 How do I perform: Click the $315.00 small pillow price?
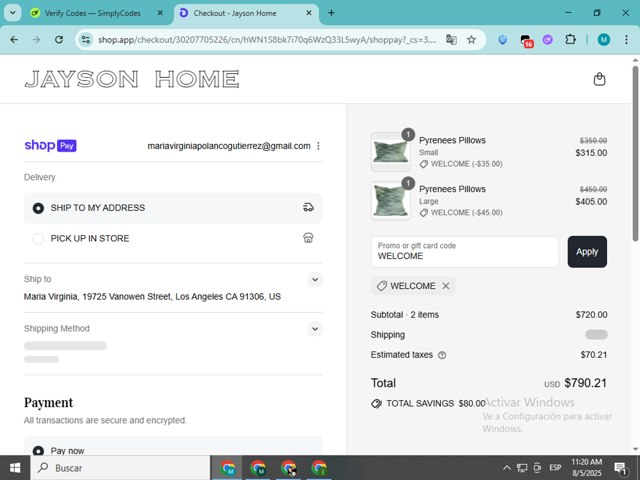coord(591,153)
